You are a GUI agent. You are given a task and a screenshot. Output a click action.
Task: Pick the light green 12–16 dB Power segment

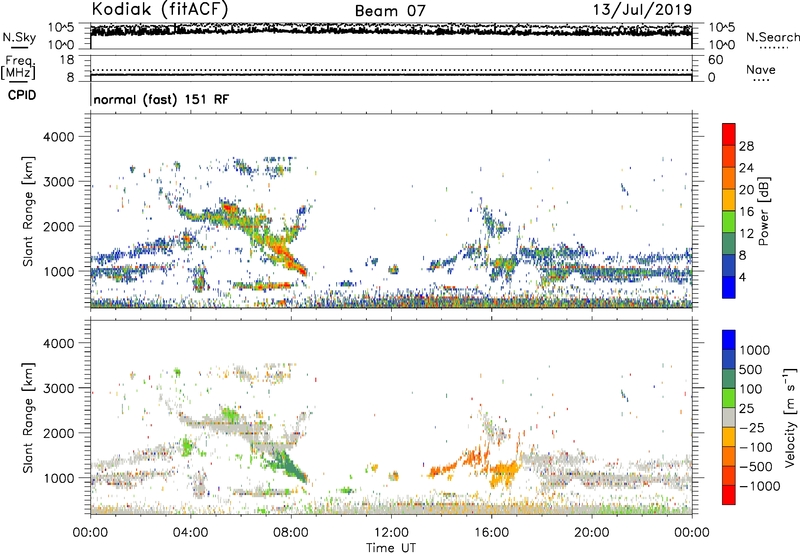coord(729,222)
